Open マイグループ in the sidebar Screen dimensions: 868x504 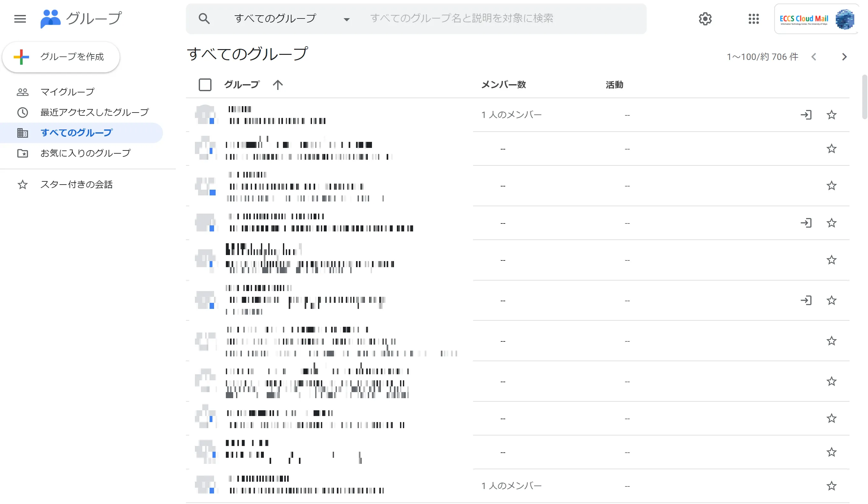(x=81, y=92)
